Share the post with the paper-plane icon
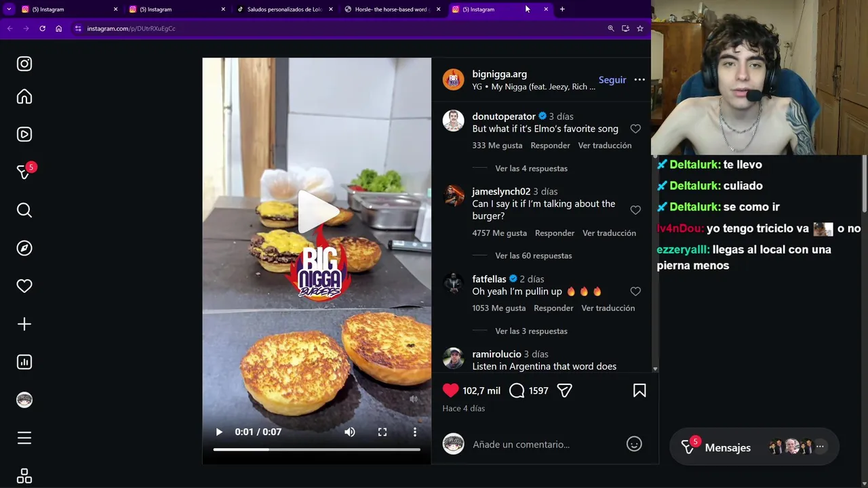Screen dimensions: 868x488 point(564,390)
